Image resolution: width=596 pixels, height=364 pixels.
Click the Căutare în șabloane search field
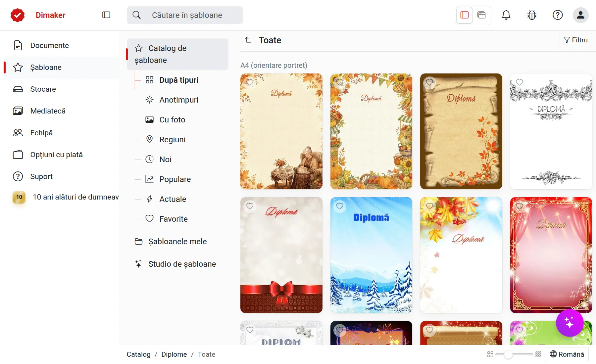(185, 15)
